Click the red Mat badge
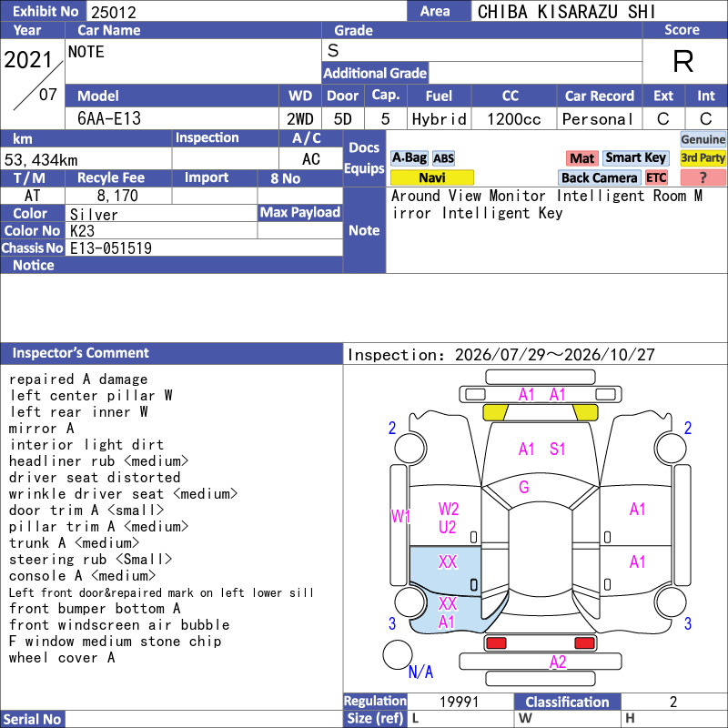728x728 pixels. tap(581, 158)
